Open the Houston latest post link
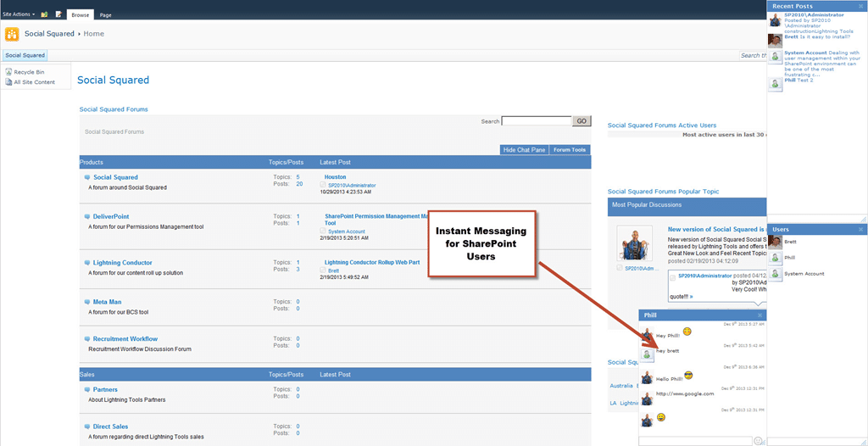Screen dimensions: 868x446 coord(335,177)
